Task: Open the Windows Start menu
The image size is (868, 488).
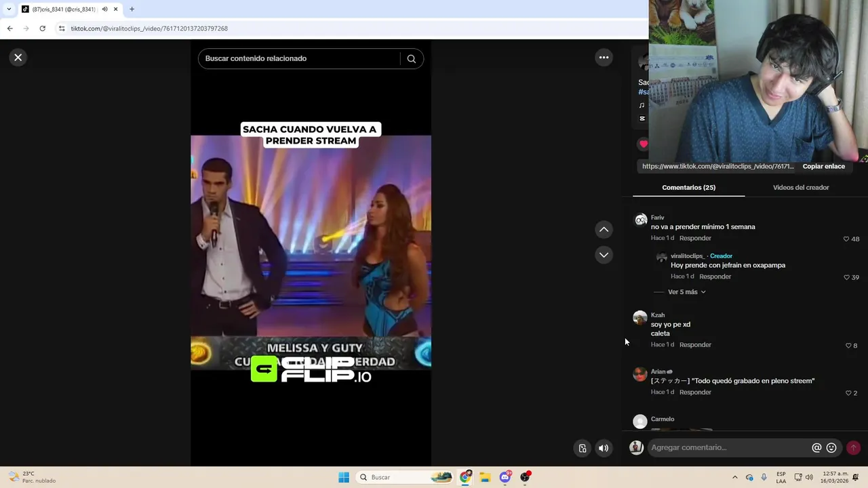Action: 344,477
